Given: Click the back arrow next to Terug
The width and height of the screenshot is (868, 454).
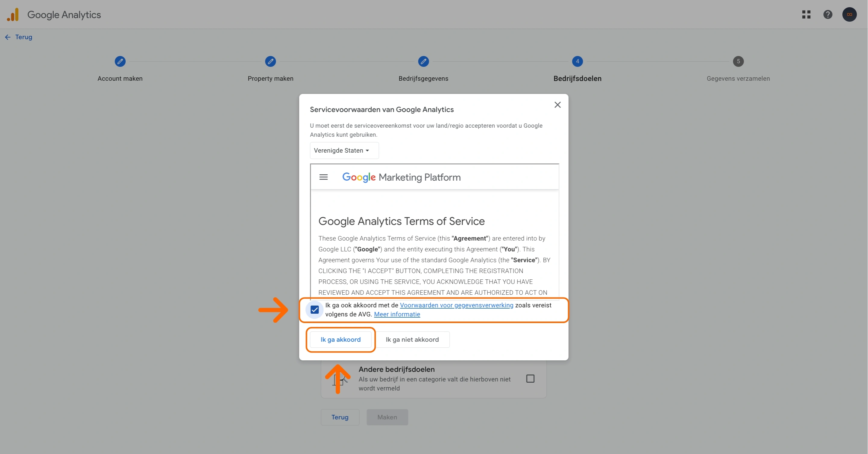Looking at the screenshot, I should point(8,37).
